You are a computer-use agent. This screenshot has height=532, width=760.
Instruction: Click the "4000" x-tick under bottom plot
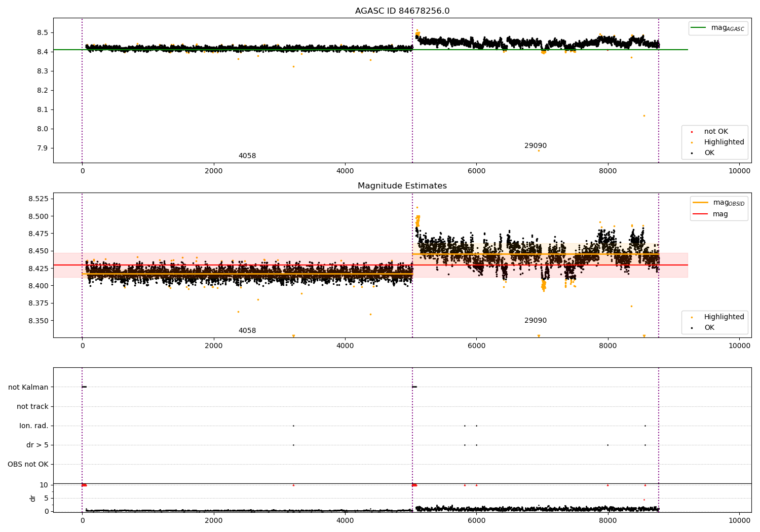click(x=345, y=520)
